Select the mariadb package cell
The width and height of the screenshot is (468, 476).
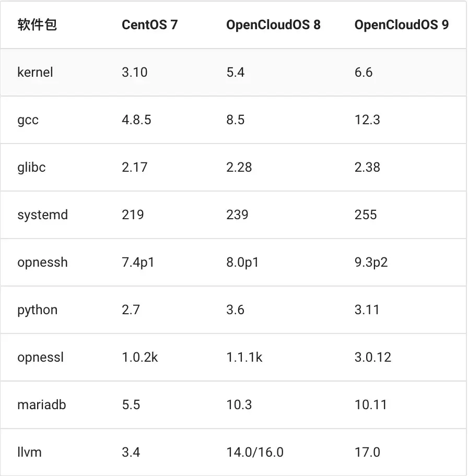tap(42, 404)
